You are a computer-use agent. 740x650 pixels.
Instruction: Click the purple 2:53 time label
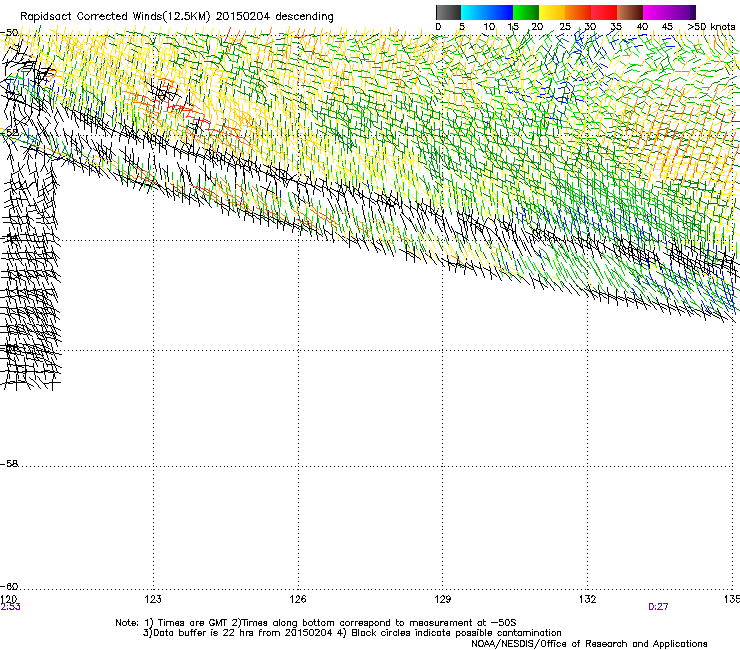click(10, 607)
